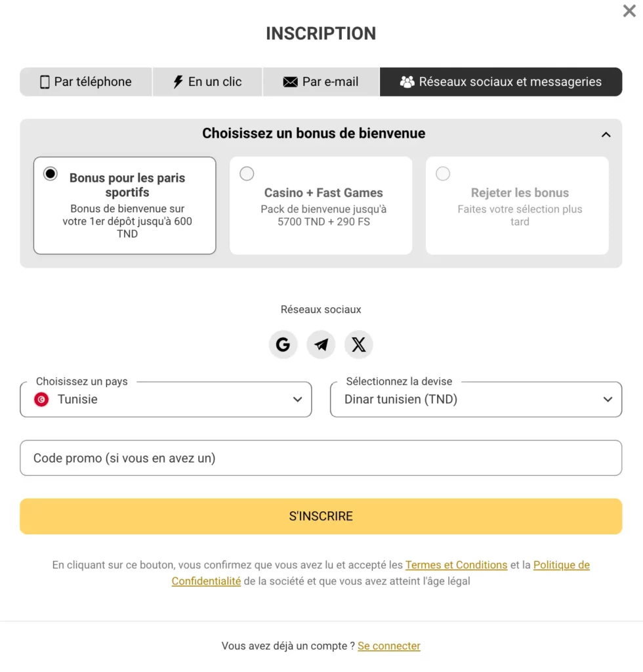Switch to the Par e-mail tab
This screenshot has width=643, height=672.
[321, 81]
